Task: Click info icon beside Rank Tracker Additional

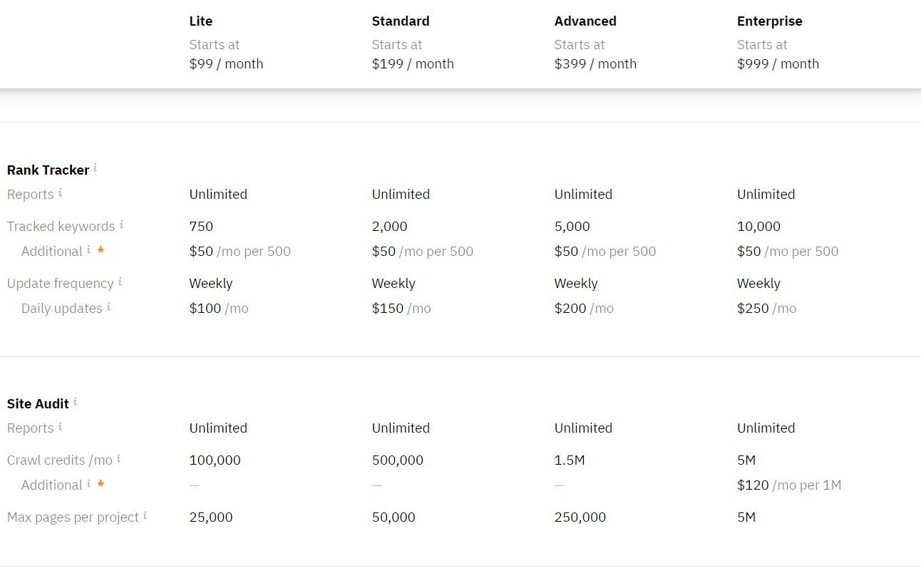Action: pyautogui.click(x=88, y=249)
